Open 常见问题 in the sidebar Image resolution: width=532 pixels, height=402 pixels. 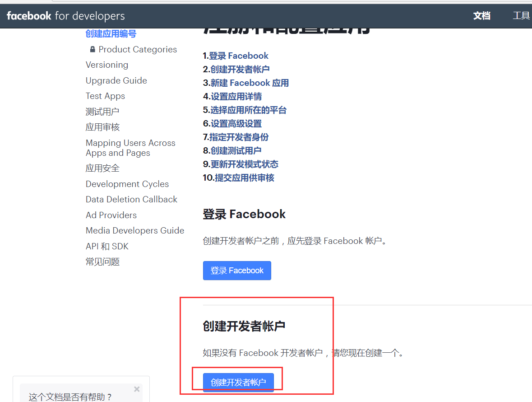click(102, 262)
